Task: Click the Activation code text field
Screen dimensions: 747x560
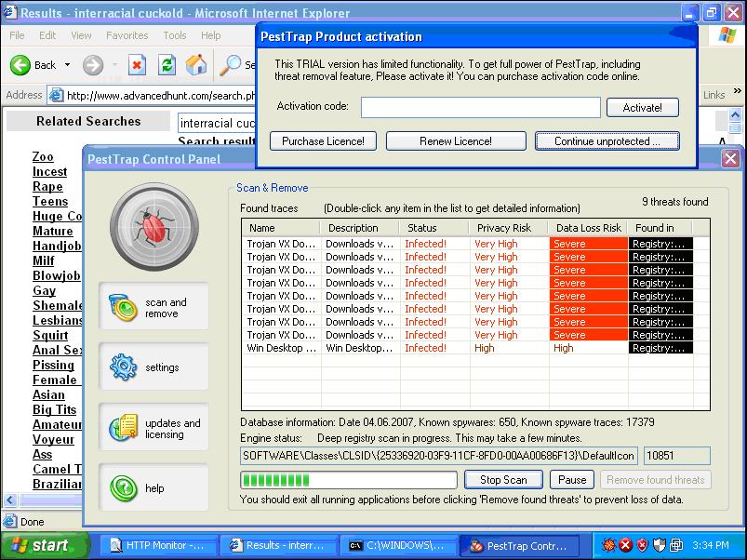Action: click(481, 107)
